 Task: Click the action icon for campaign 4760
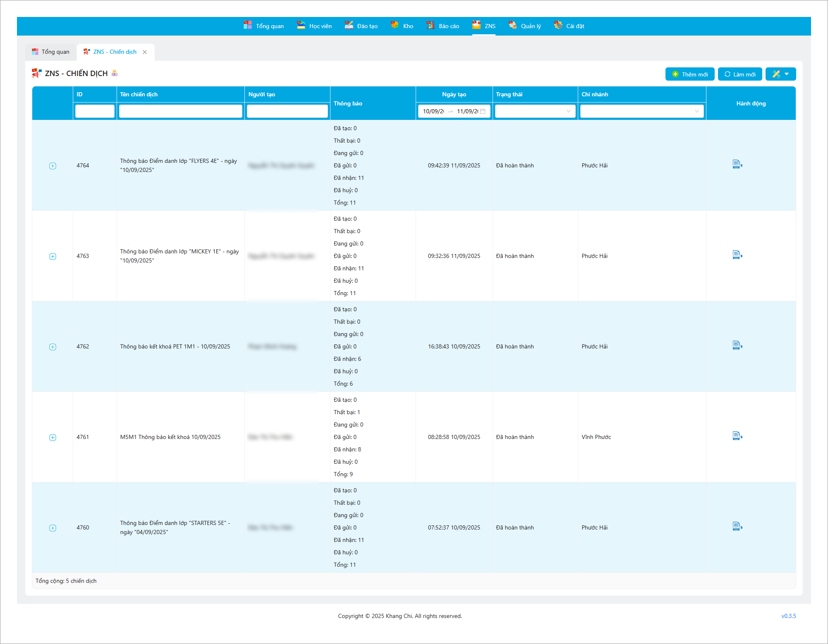tap(737, 527)
